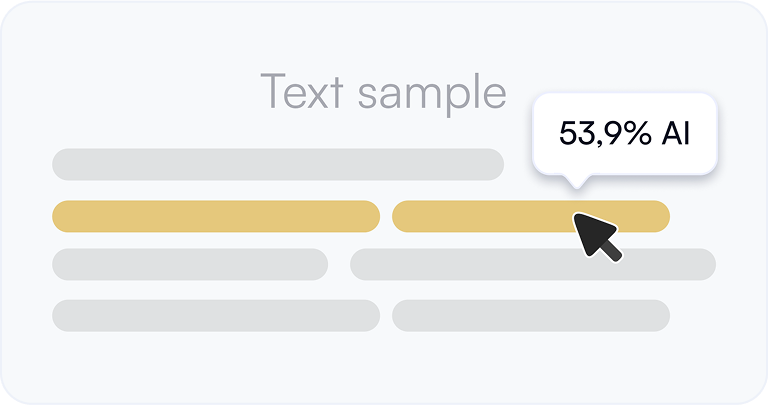Click the gap between the third-line gray bars

point(339,264)
